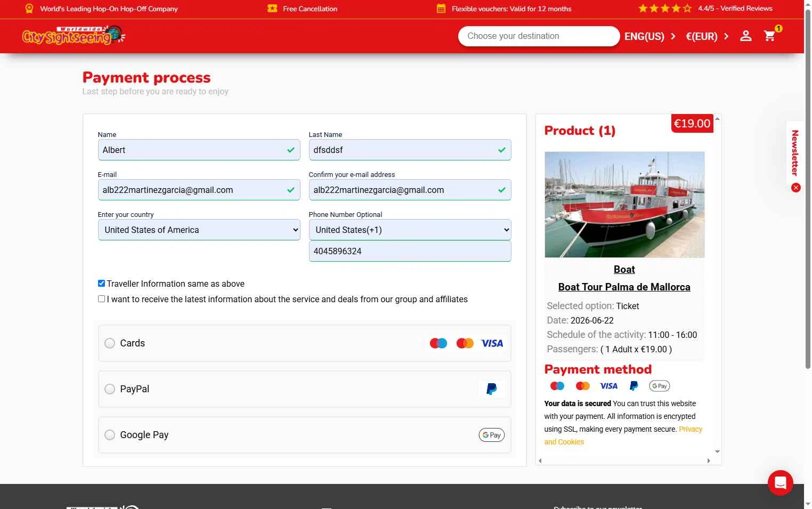Select the Cards payment radio button

pyautogui.click(x=110, y=343)
